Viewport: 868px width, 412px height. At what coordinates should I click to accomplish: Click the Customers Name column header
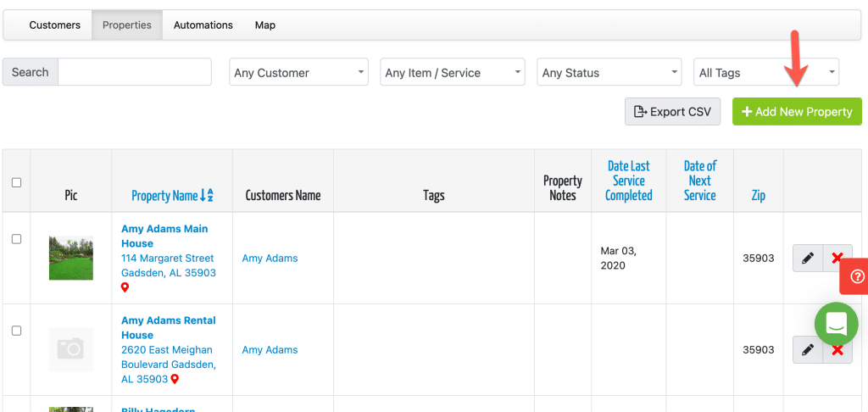[283, 196]
